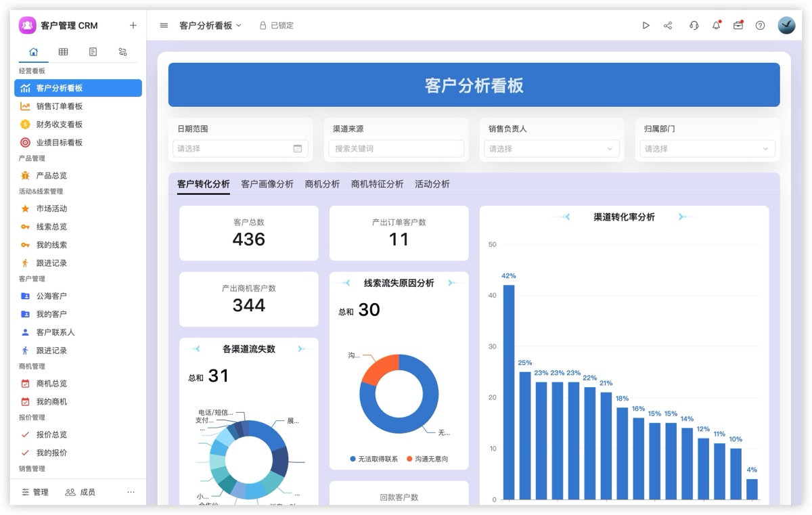Image resolution: width=812 pixels, height=515 pixels.
Task: Click the right arrow beside 渠道转化率分析
Action: 686,217
